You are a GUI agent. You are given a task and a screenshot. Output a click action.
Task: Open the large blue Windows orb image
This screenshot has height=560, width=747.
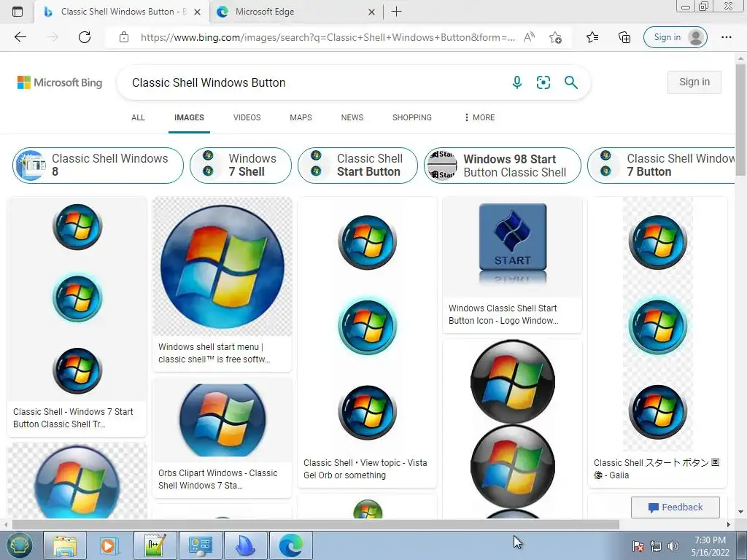click(x=222, y=267)
